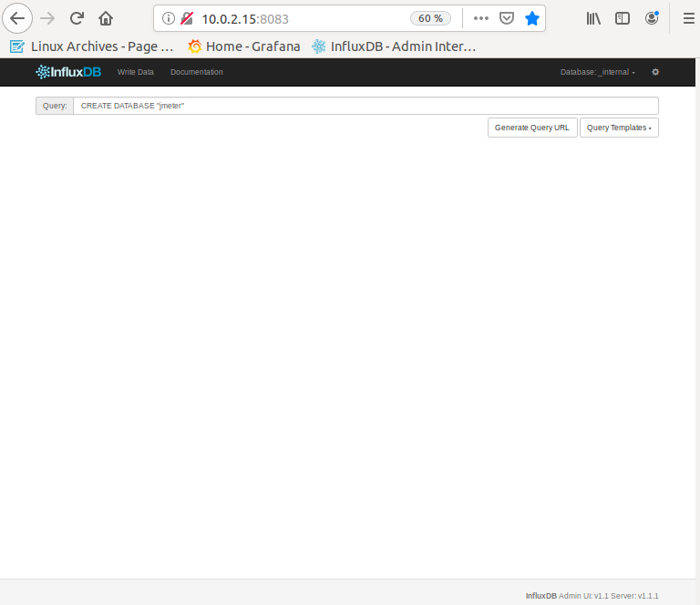This screenshot has height=605, width=700.
Task: Open Documentation in navbar
Action: click(x=197, y=72)
